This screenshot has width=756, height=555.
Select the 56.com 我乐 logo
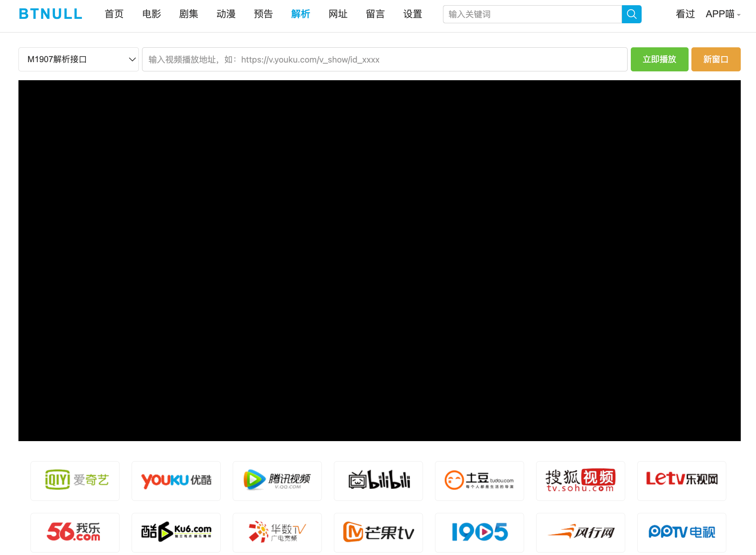(x=75, y=532)
